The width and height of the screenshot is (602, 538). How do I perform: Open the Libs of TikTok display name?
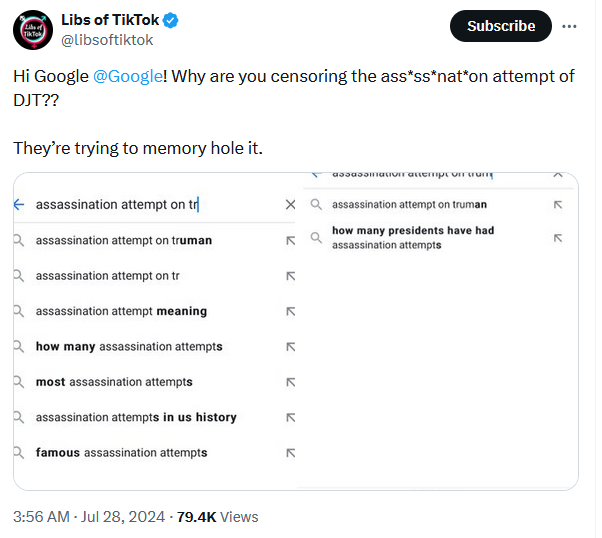tap(110, 20)
